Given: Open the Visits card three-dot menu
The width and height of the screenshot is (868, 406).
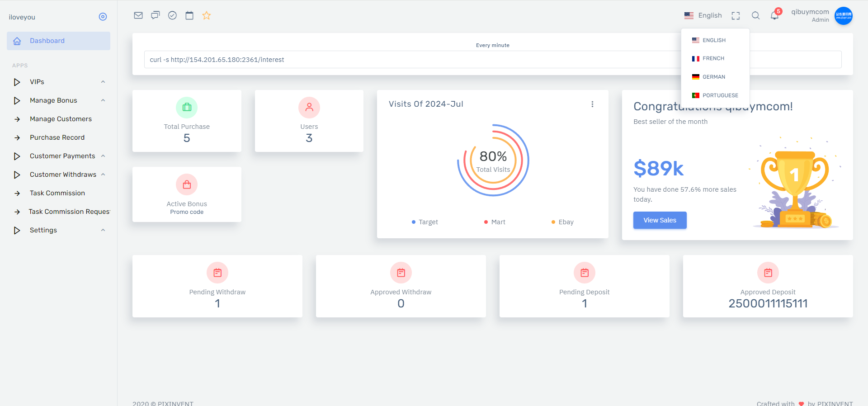Looking at the screenshot, I should [x=592, y=104].
